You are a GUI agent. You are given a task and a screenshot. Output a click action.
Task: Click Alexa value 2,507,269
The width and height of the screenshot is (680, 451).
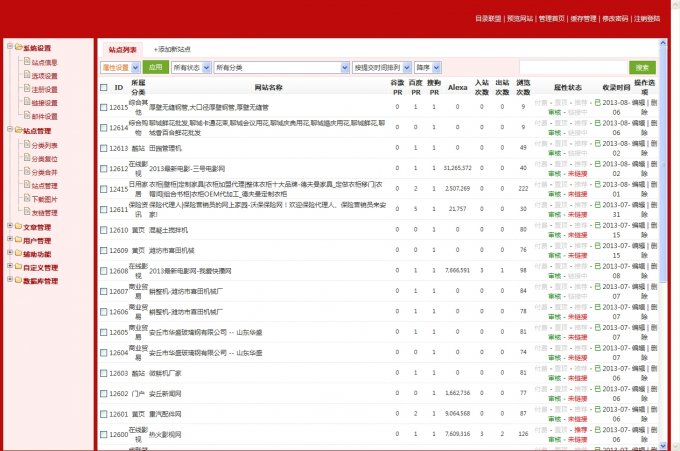click(458, 189)
